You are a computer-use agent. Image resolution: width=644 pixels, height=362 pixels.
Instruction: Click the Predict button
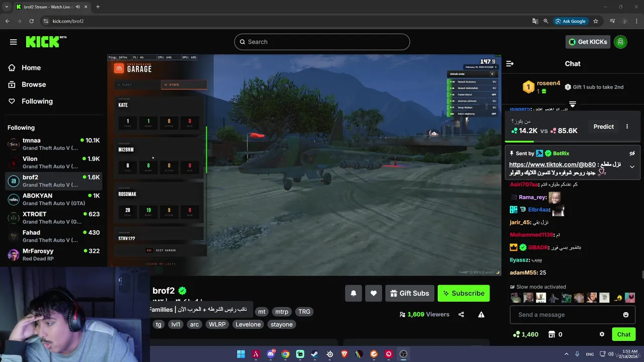[603, 127]
